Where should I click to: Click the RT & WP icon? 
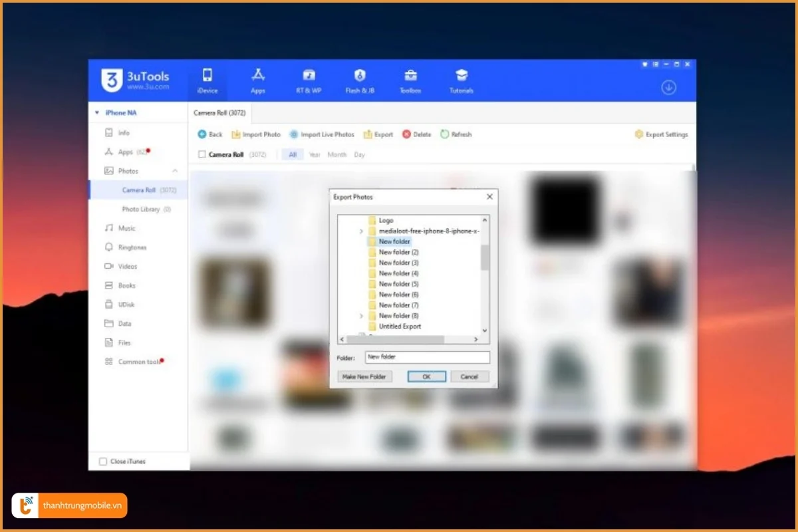coord(308,75)
